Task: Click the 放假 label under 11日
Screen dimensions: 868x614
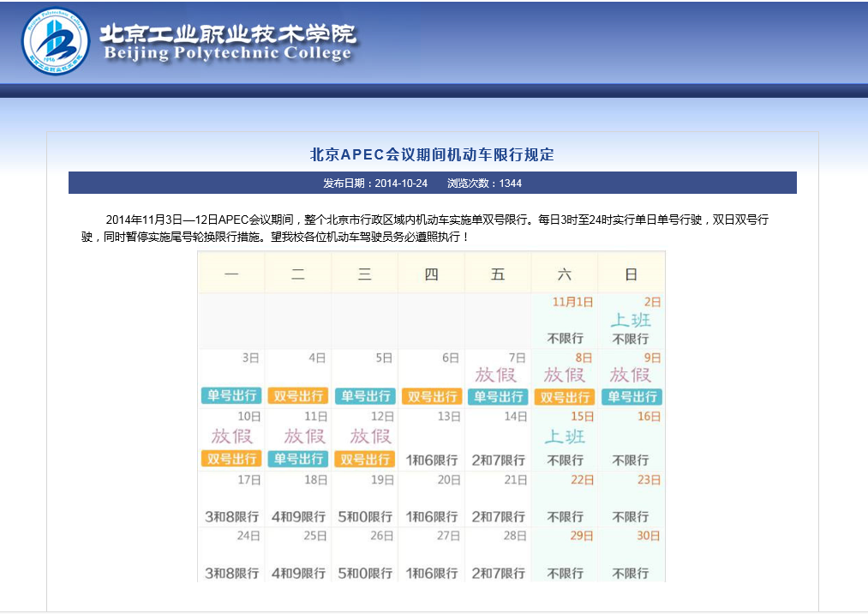Action: coord(304,436)
